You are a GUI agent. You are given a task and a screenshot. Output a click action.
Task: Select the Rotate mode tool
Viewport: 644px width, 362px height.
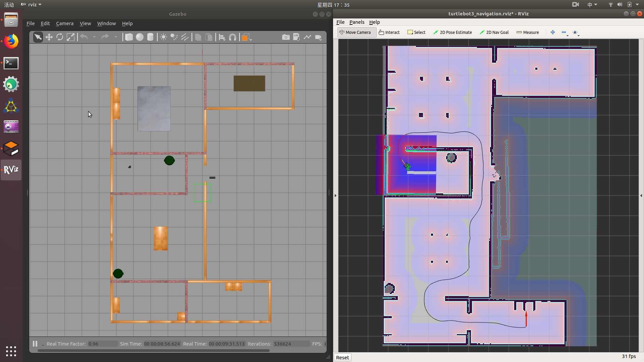[x=60, y=37]
